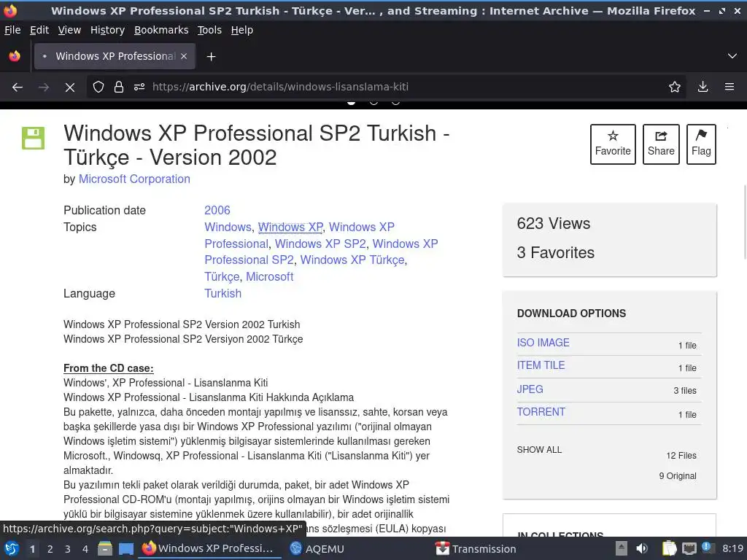Close the Windows XP Professional tab
Screen dimensions: 747x560
point(184,56)
